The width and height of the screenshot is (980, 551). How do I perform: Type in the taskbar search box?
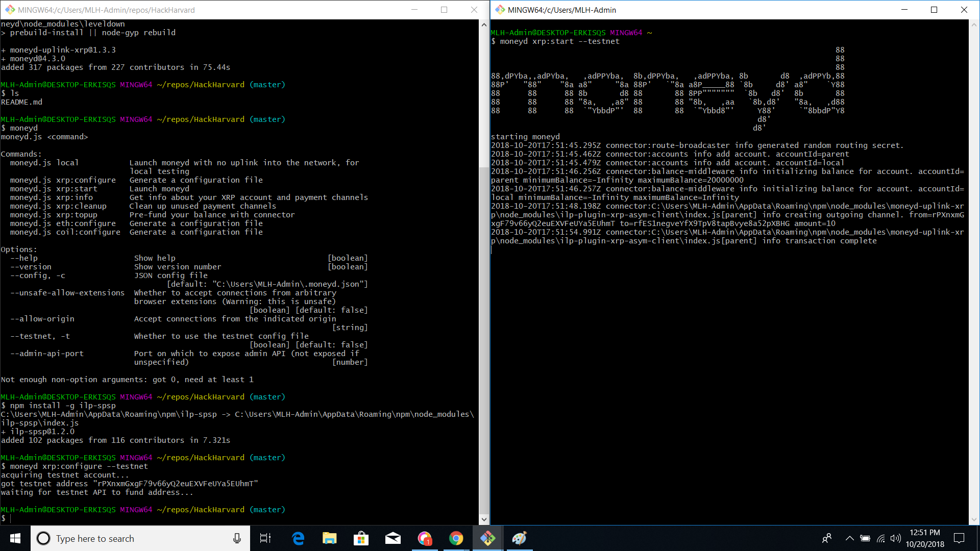138,538
